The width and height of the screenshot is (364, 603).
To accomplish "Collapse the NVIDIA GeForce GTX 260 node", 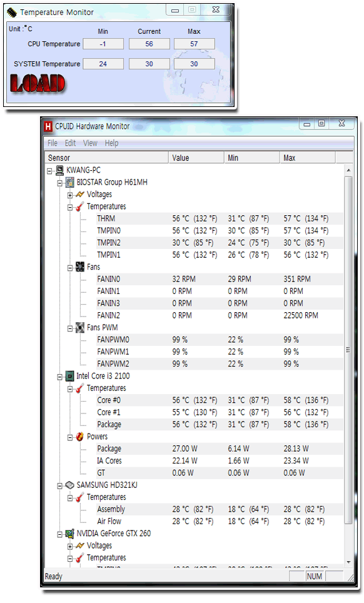I will click(x=60, y=535).
